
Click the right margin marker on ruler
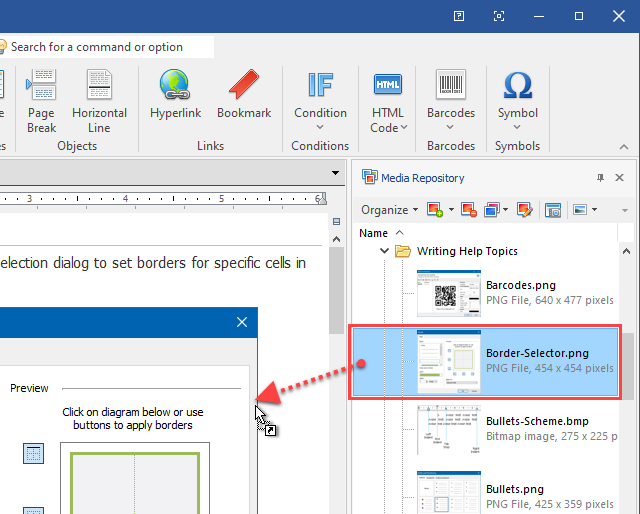[x=322, y=199]
